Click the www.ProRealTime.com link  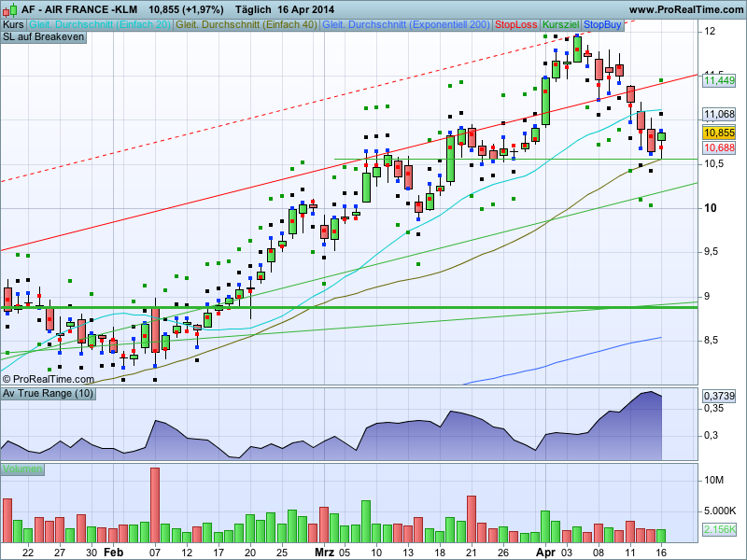(686, 9)
